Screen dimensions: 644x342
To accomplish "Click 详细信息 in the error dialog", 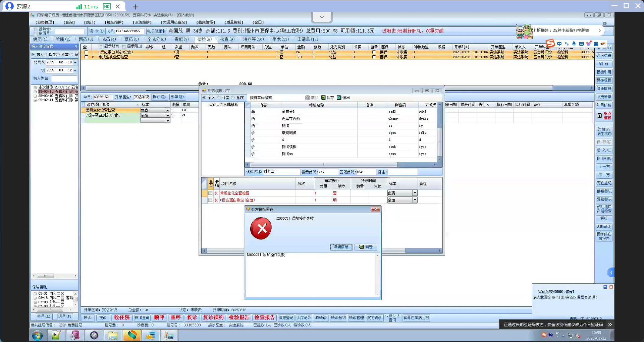I will coord(341,247).
